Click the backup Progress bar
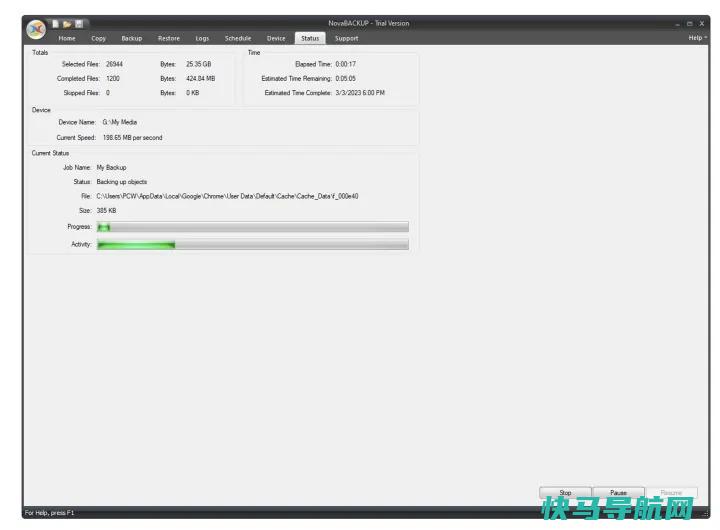720x530 pixels. [253, 227]
